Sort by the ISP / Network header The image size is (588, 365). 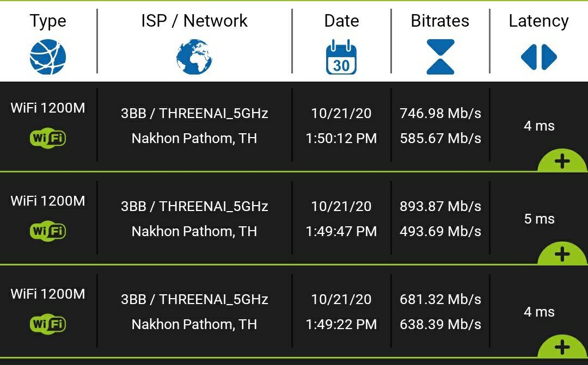[194, 21]
